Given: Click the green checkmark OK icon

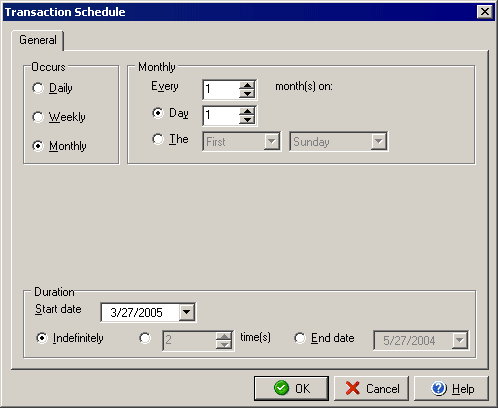Looking at the screenshot, I should coord(281,388).
